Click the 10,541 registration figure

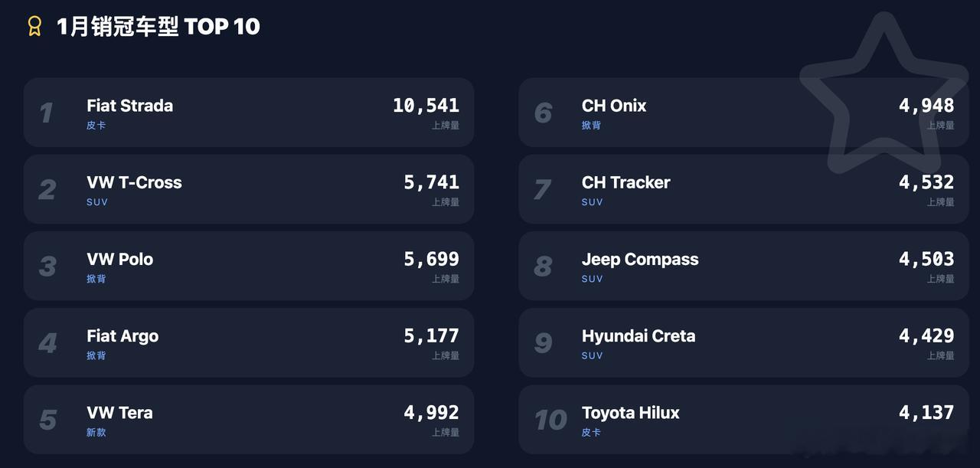point(426,106)
